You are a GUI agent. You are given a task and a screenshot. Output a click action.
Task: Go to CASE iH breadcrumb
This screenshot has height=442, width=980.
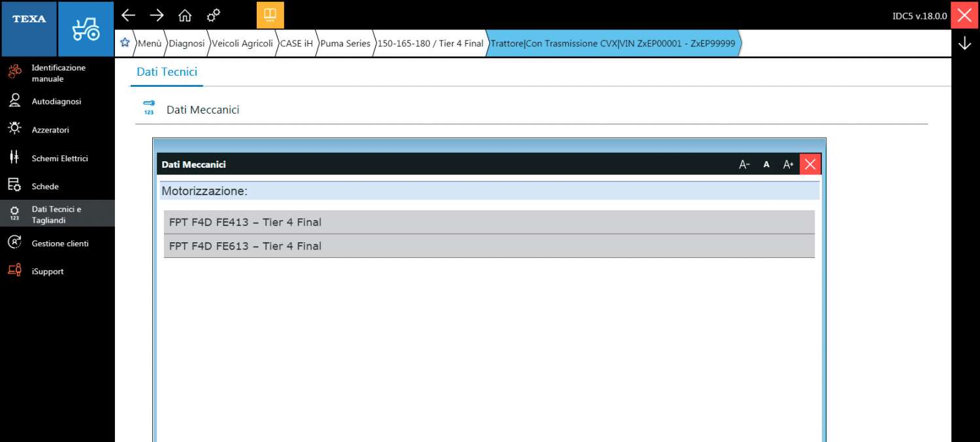(x=296, y=43)
